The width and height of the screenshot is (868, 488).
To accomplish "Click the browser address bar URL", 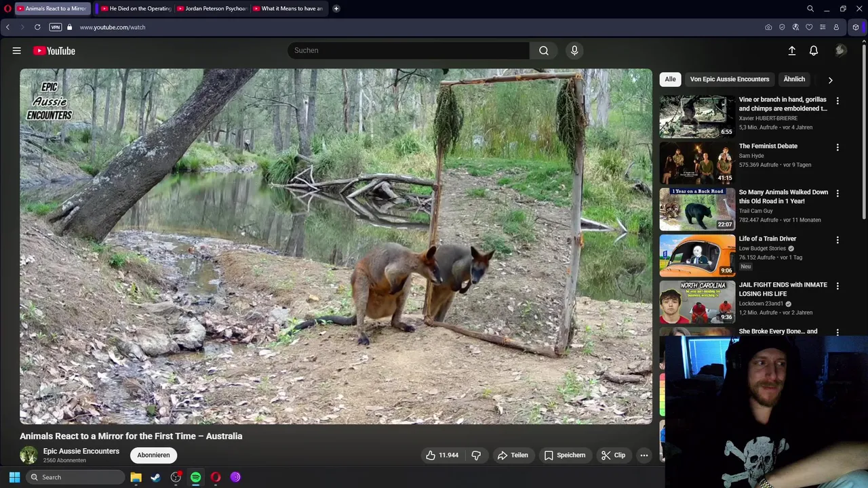I will [x=113, y=27].
